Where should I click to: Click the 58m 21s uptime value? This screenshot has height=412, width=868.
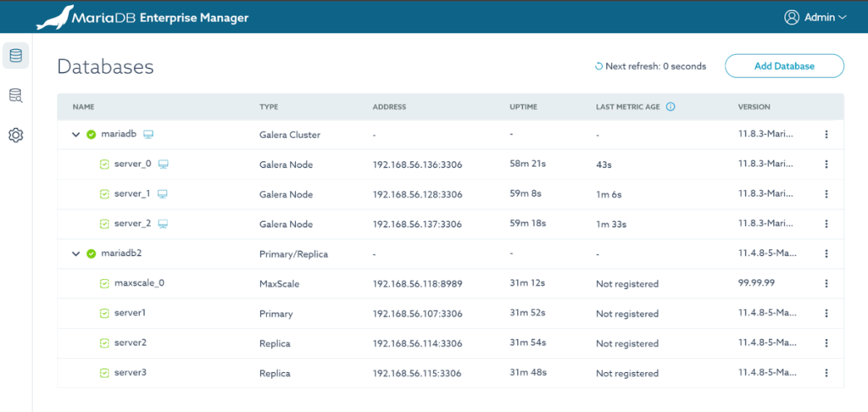pyautogui.click(x=527, y=164)
